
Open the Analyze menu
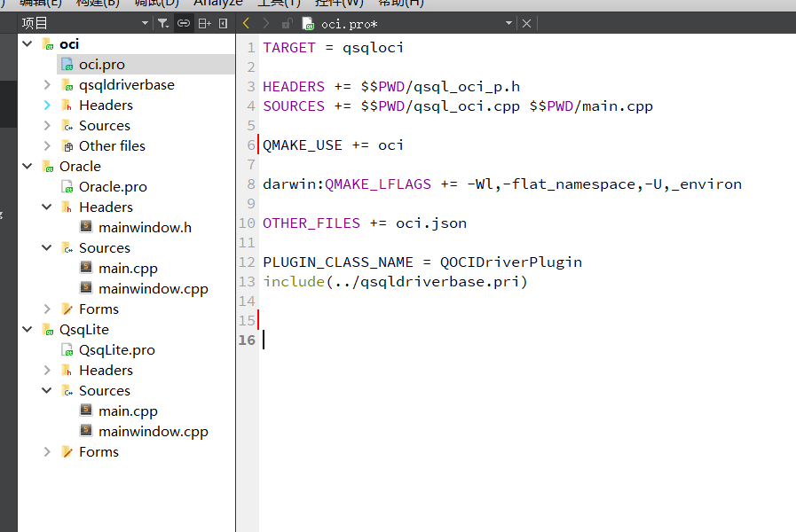[218, 4]
